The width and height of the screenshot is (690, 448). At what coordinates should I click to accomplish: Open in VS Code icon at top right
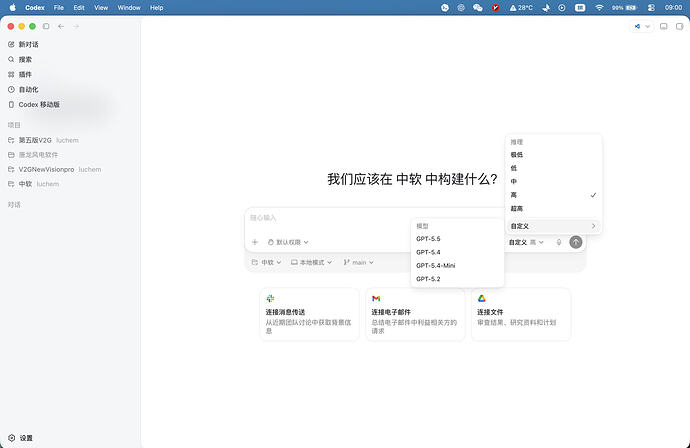click(637, 26)
